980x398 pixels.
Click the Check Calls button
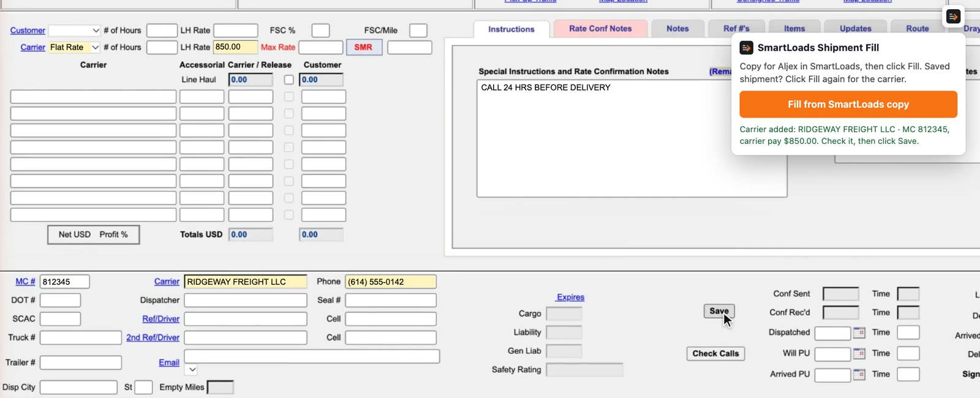(715, 353)
